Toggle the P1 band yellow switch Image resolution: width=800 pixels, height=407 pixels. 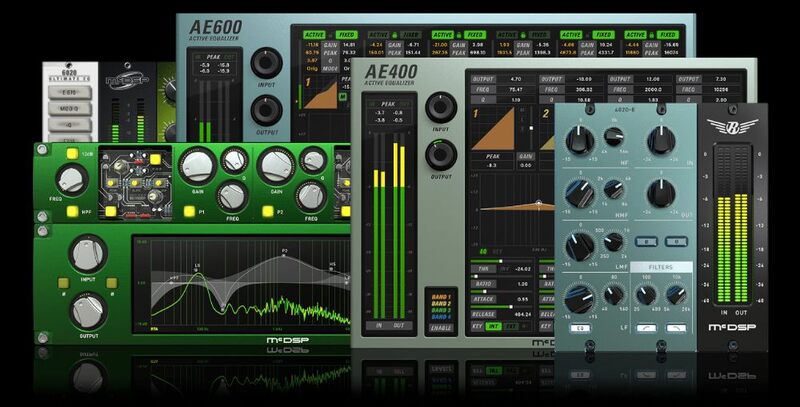[x=189, y=211]
